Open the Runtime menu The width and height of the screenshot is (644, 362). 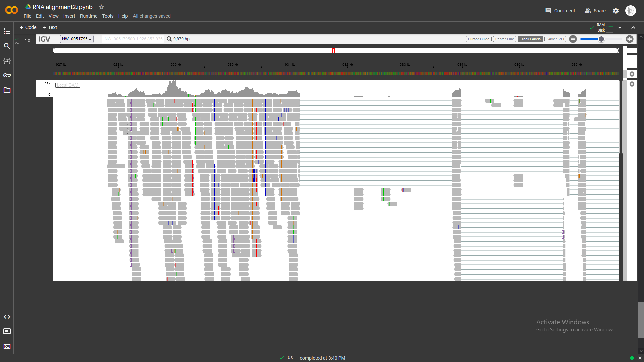(x=89, y=16)
